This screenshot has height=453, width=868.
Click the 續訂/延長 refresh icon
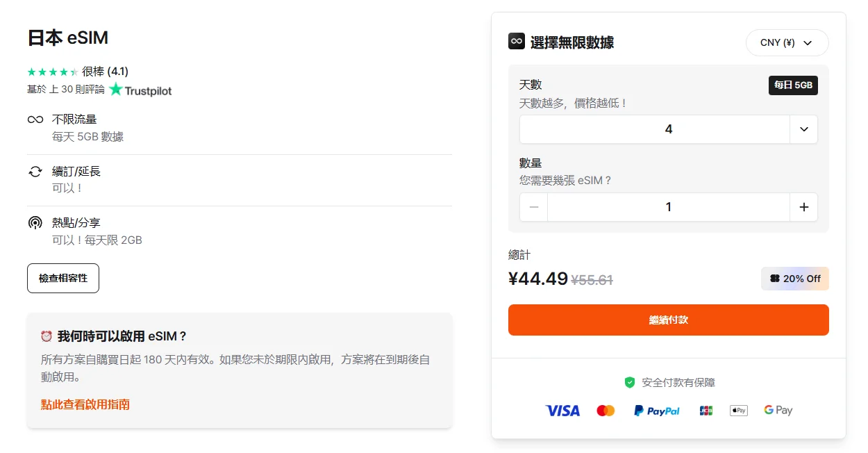35,172
